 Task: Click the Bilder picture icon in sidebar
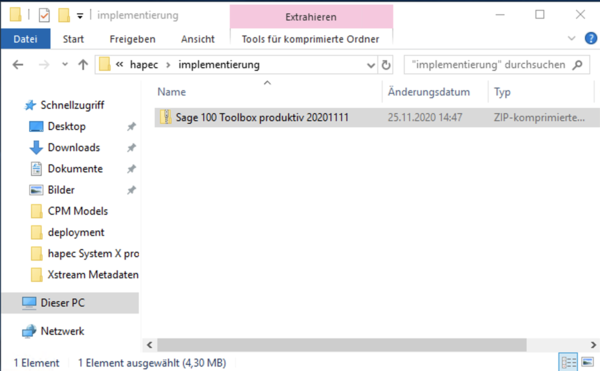36,190
